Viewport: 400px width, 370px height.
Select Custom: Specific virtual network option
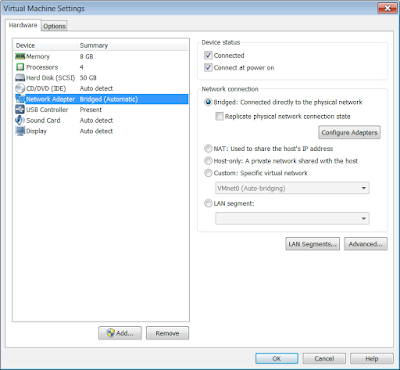click(208, 173)
